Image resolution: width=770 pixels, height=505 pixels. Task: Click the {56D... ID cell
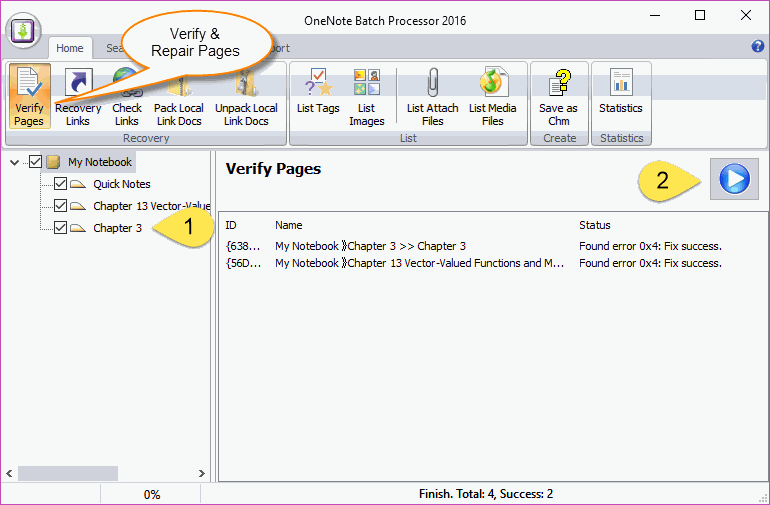243,263
